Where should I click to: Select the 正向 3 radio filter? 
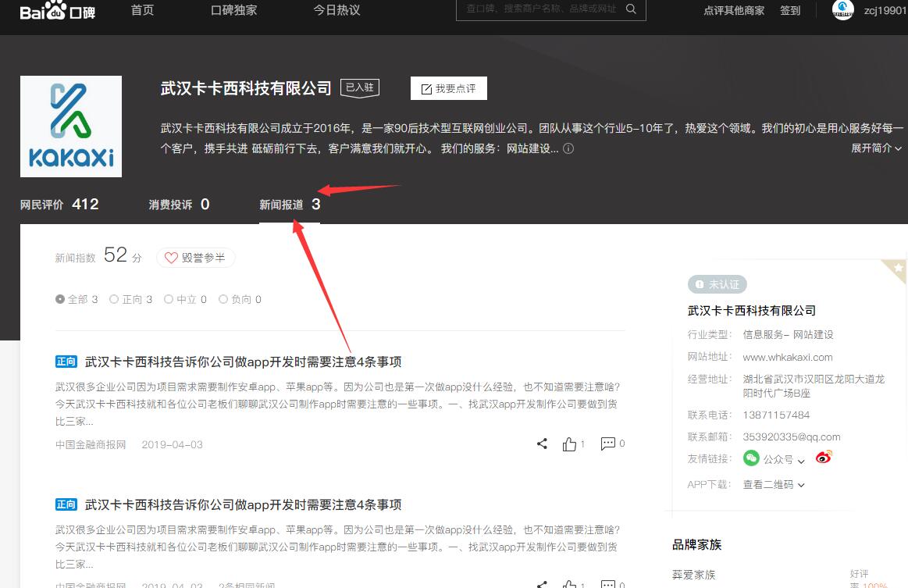point(131,300)
